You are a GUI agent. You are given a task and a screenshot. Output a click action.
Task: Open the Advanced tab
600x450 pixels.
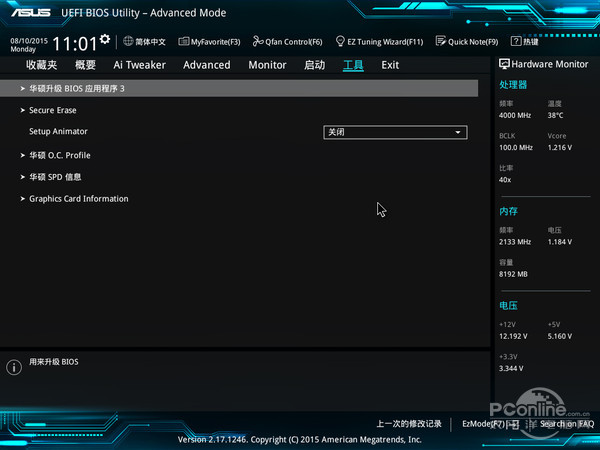pyautogui.click(x=207, y=65)
